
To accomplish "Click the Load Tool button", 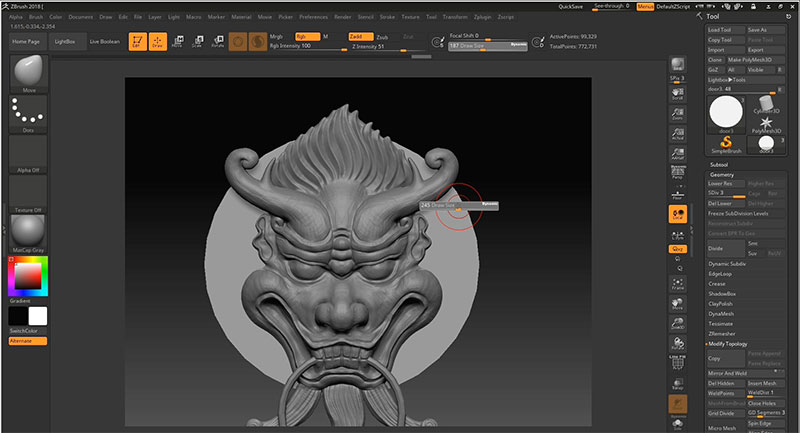I will tap(724, 30).
